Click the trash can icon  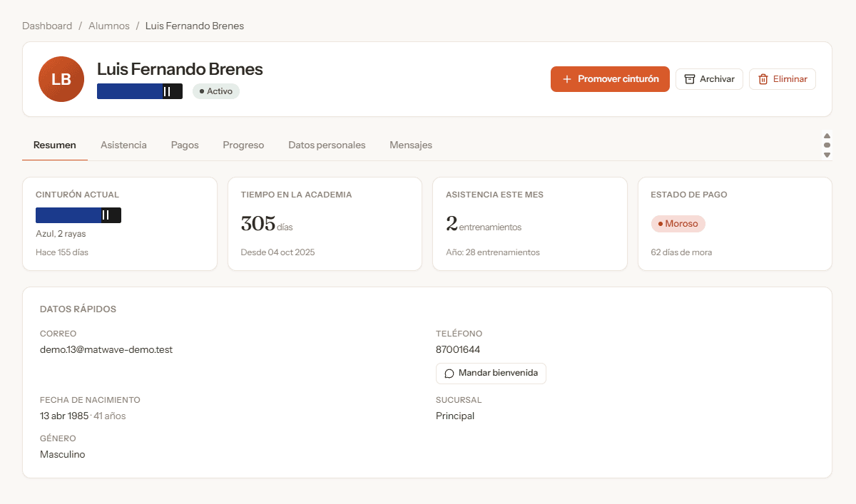pyautogui.click(x=763, y=79)
